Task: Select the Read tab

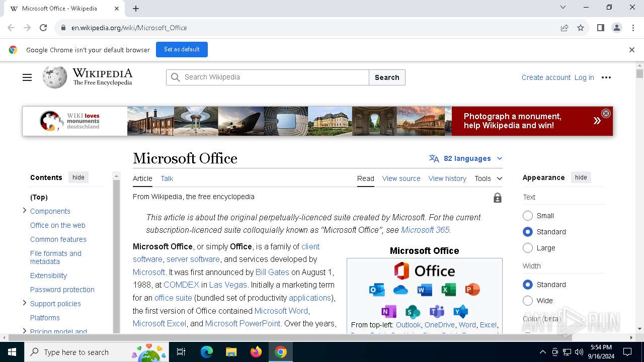Action: click(x=366, y=178)
